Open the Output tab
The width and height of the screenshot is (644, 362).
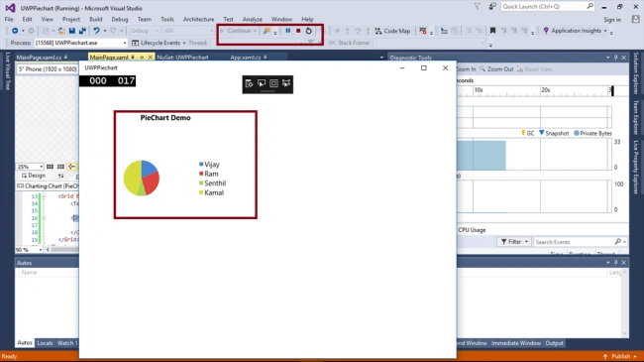point(554,343)
